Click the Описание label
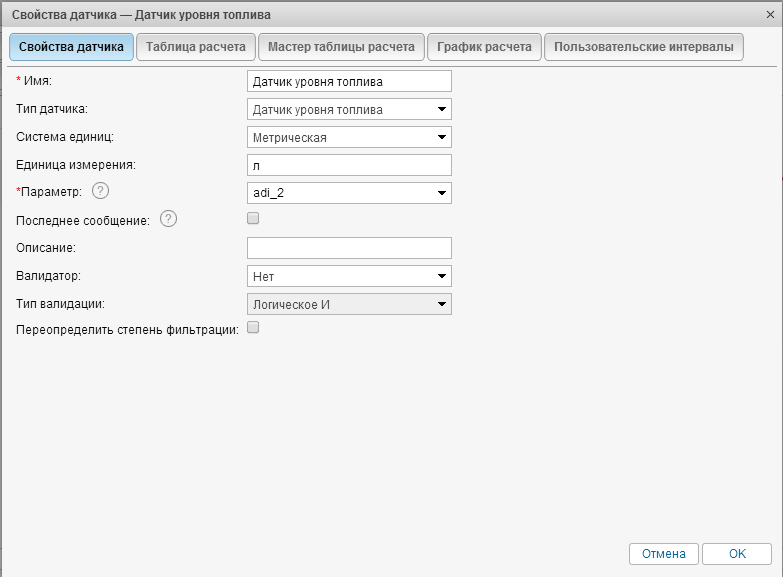The width and height of the screenshot is (783, 577). click(x=46, y=248)
